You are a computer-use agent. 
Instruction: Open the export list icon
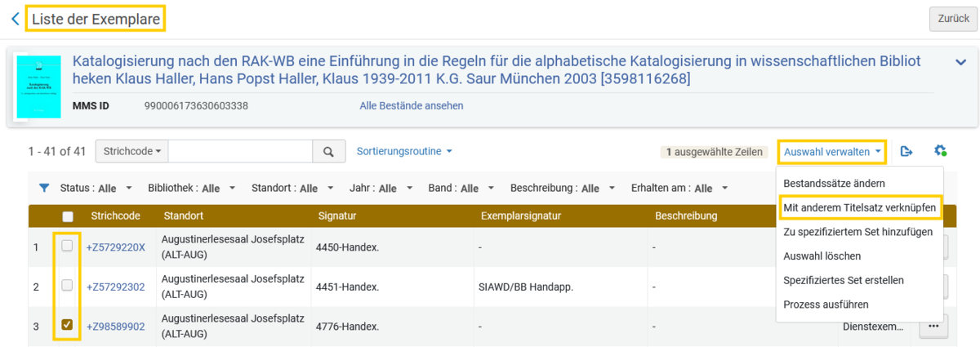(906, 151)
